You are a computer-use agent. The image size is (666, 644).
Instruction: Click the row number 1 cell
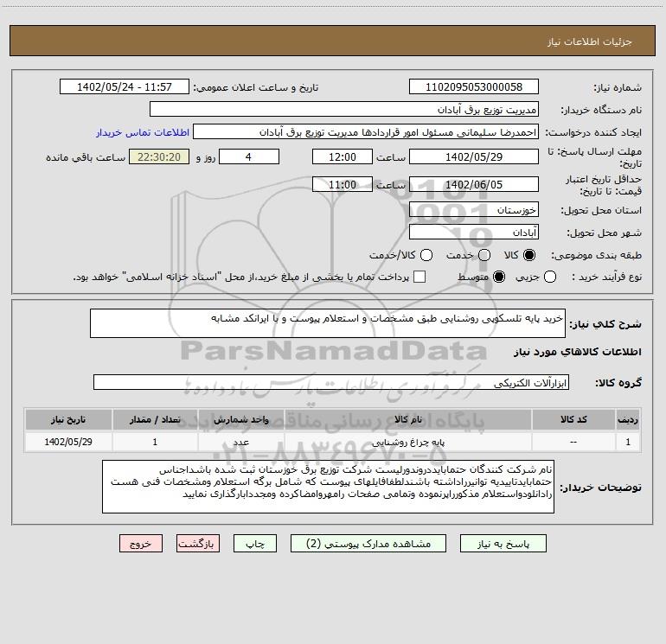628,442
